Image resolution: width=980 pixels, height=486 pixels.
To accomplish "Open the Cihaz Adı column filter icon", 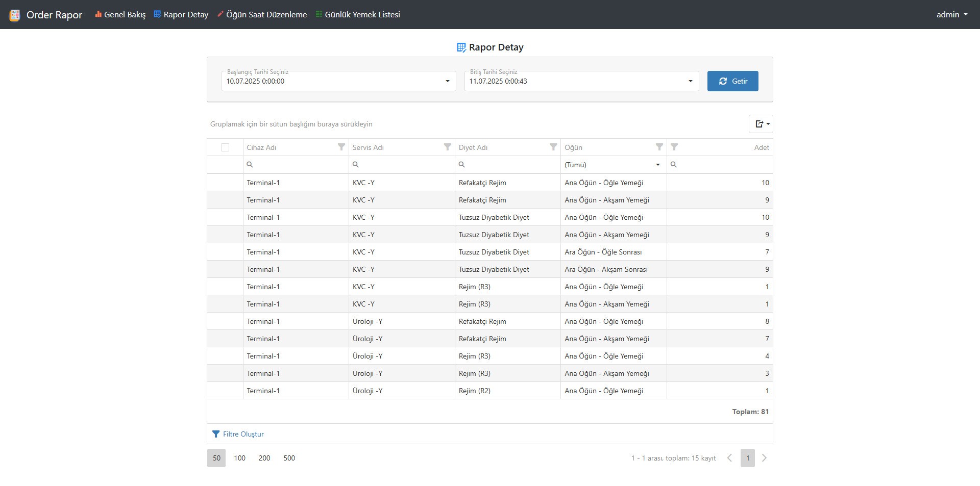I will [341, 147].
